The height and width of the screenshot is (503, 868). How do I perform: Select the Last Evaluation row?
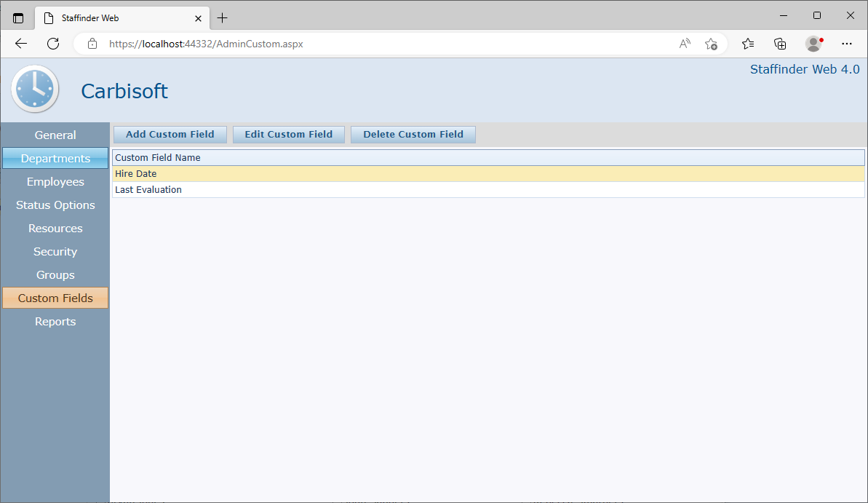(x=148, y=190)
